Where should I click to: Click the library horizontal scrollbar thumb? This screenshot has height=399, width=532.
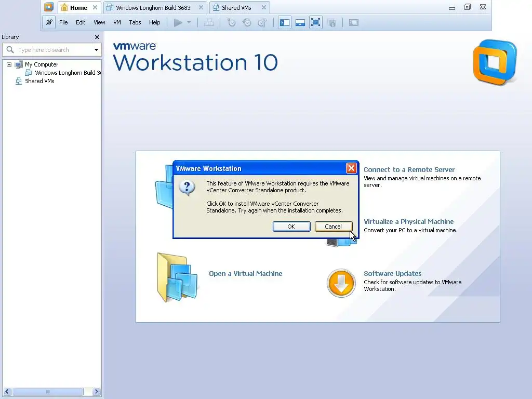tap(47, 392)
